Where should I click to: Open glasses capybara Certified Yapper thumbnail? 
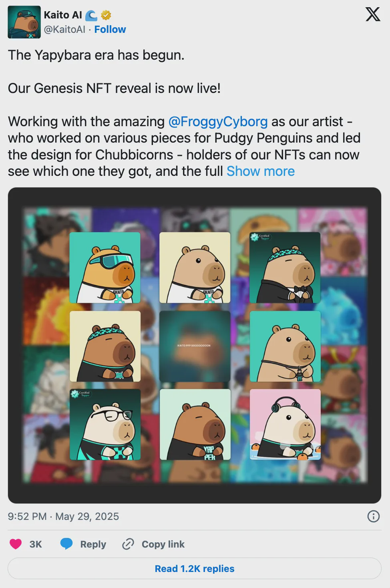click(105, 425)
